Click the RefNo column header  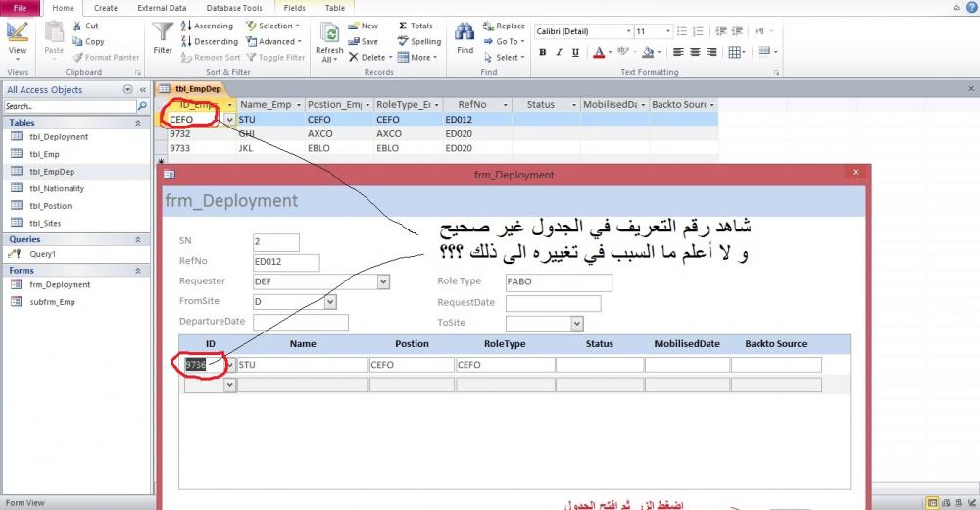click(x=477, y=105)
